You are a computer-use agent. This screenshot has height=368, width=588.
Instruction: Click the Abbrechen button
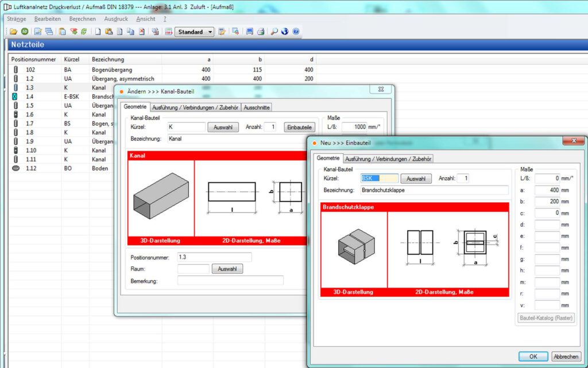click(566, 357)
